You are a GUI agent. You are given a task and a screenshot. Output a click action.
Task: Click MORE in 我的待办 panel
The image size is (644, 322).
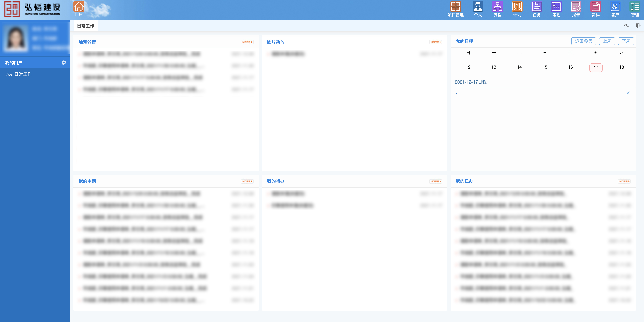click(435, 181)
